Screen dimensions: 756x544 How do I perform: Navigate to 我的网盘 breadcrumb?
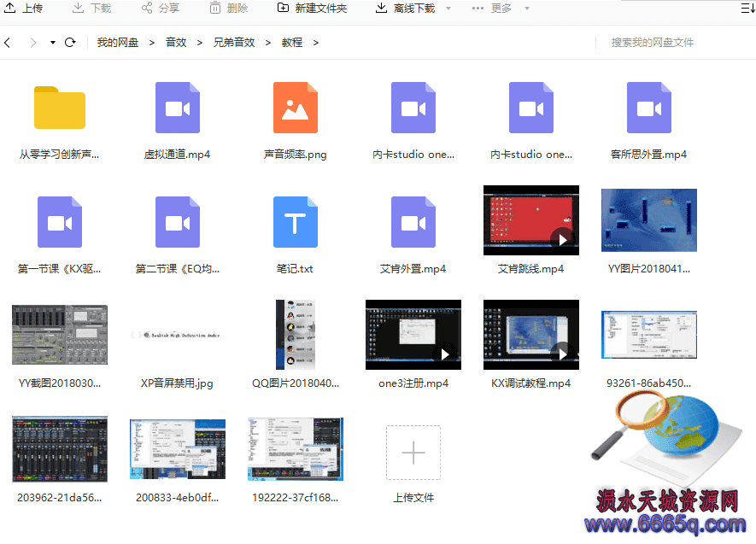click(118, 43)
